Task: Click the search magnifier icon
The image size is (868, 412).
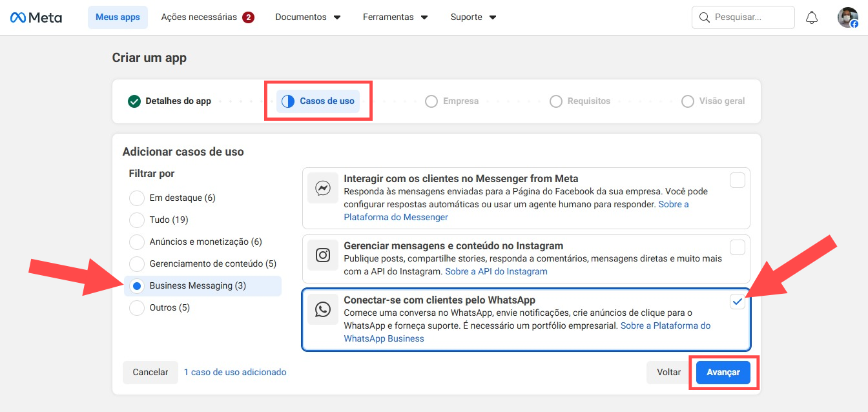Action: (705, 17)
